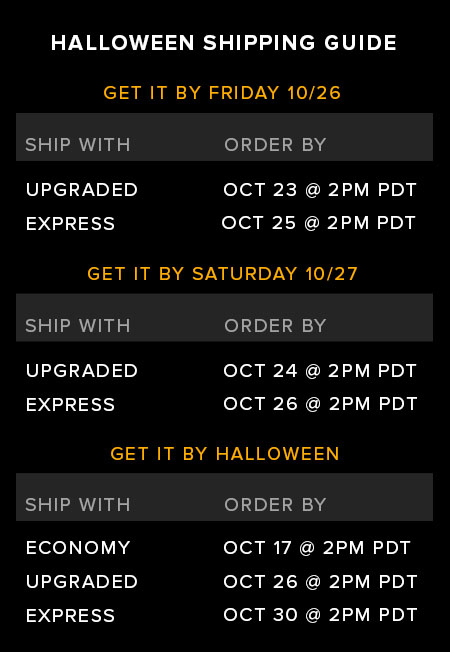Select the Get It By Friday 10/26 heading

[222, 93]
